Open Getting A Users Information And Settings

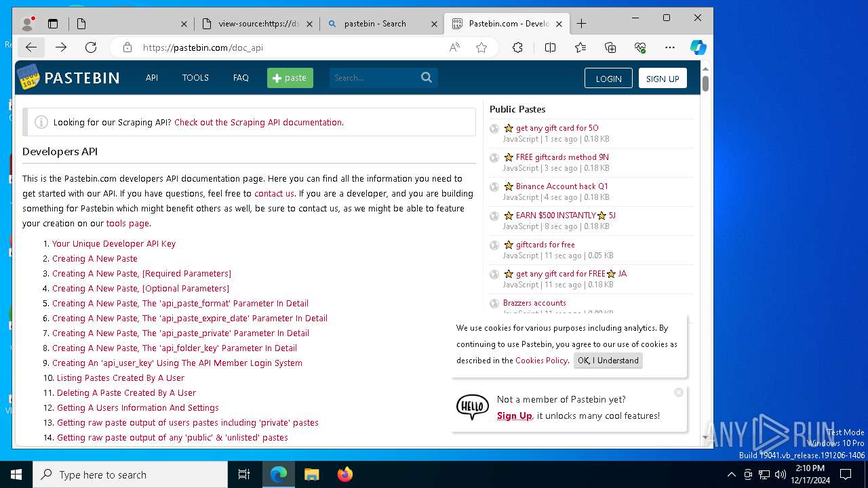coord(138,408)
